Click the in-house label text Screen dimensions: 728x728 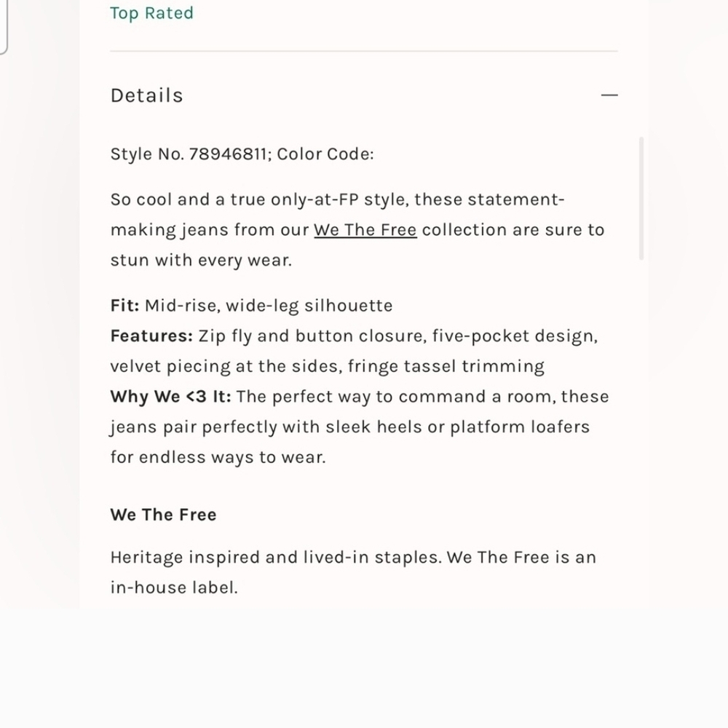174,587
